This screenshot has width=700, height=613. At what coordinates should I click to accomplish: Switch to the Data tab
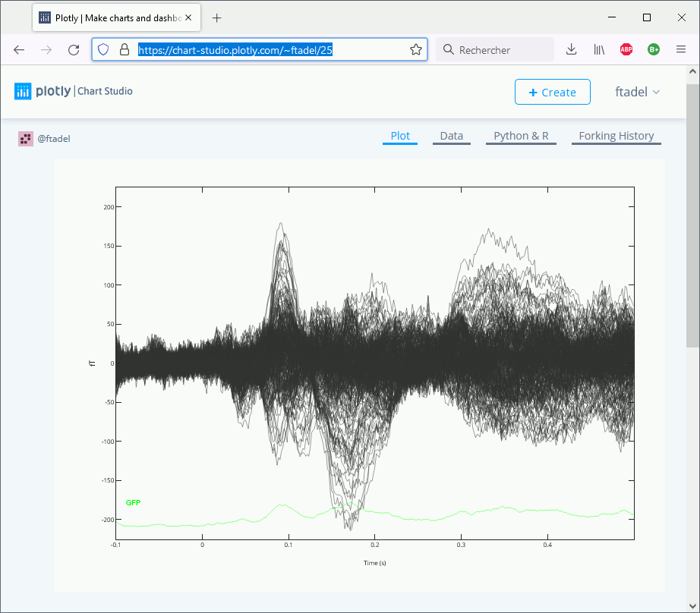click(451, 137)
